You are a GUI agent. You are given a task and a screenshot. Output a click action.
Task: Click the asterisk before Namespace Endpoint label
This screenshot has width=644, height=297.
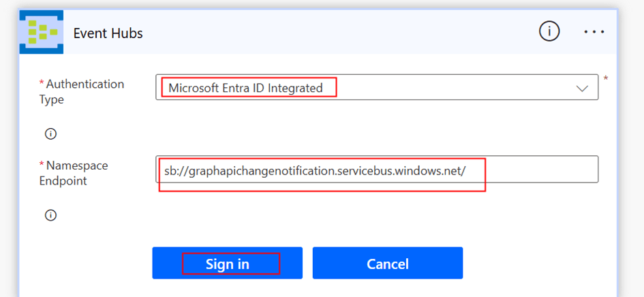tap(41, 166)
